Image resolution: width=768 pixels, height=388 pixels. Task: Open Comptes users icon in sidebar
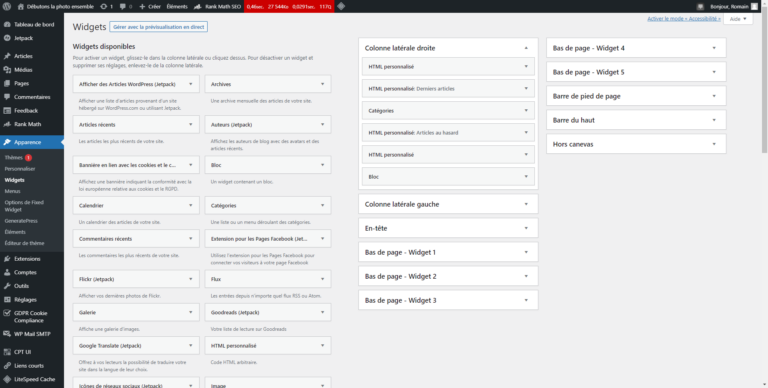7,272
